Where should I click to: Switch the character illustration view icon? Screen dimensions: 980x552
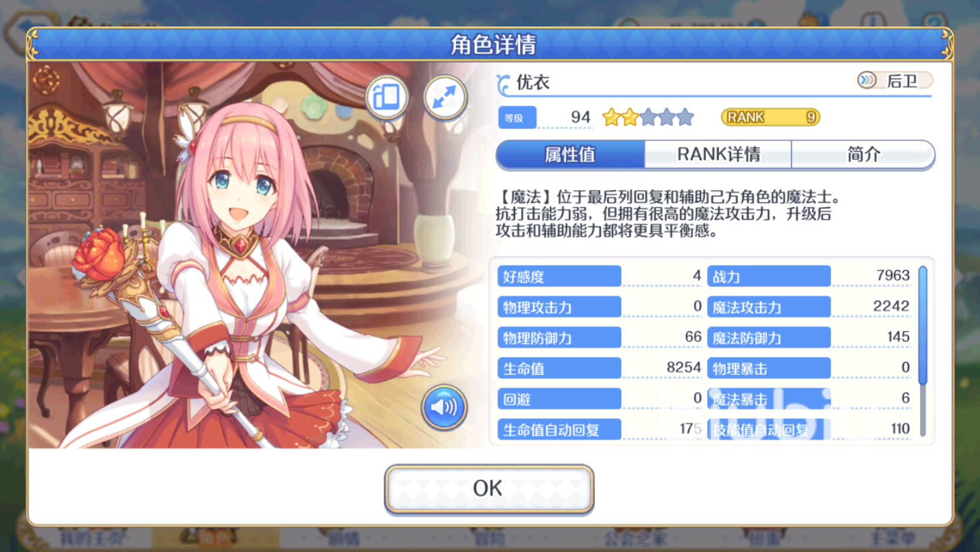point(387,97)
